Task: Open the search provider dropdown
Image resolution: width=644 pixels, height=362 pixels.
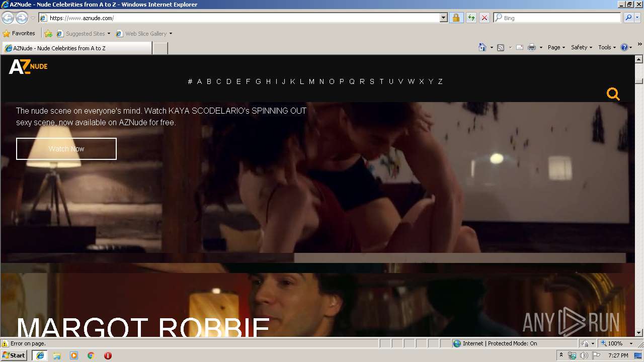Action: click(637, 18)
